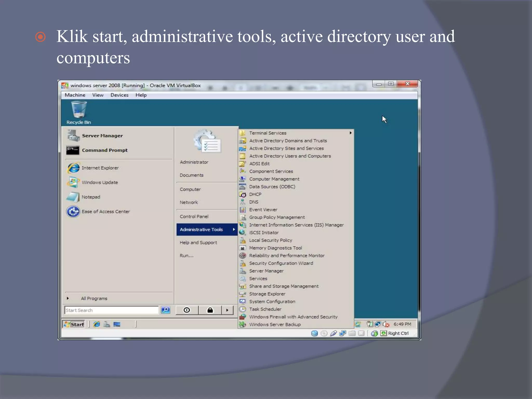
Task: Open Reliability and Performance Monitor
Action: pyautogui.click(x=296, y=256)
